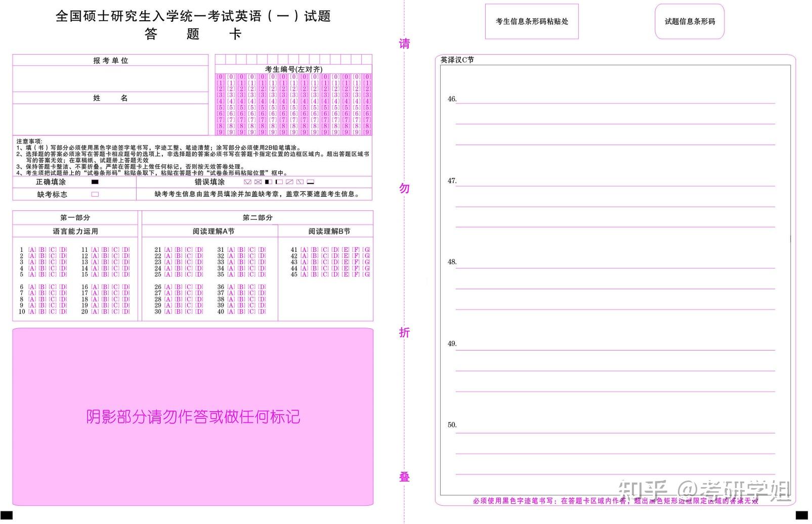Fill bubble [A] for question 1
The width and height of the screenshot is (812, 524).
[32, 250]
